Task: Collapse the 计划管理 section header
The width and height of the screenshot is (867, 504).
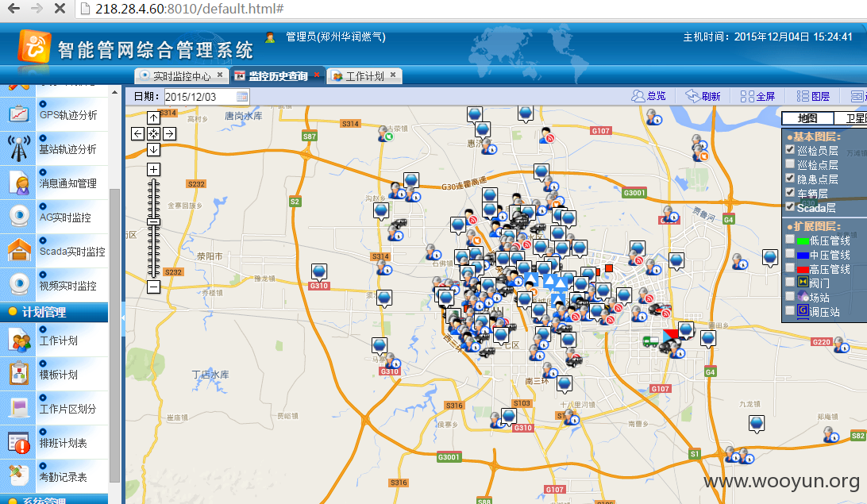Action: click(x=54, y=312)
